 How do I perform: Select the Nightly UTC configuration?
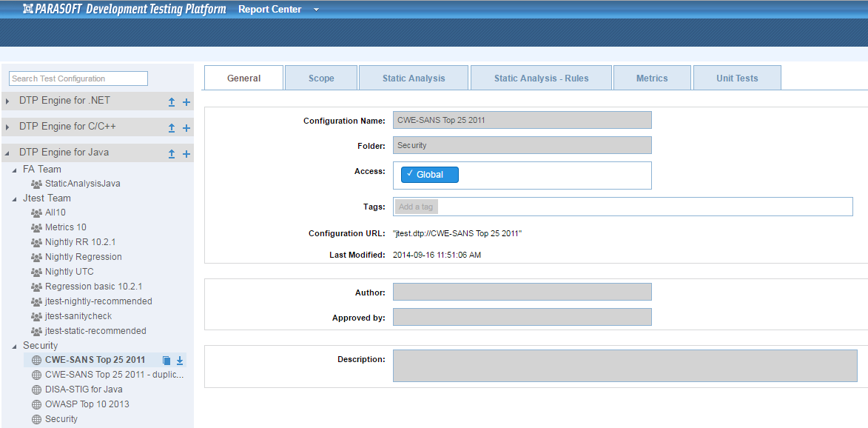pyautogui.click(x=70, y=272)
